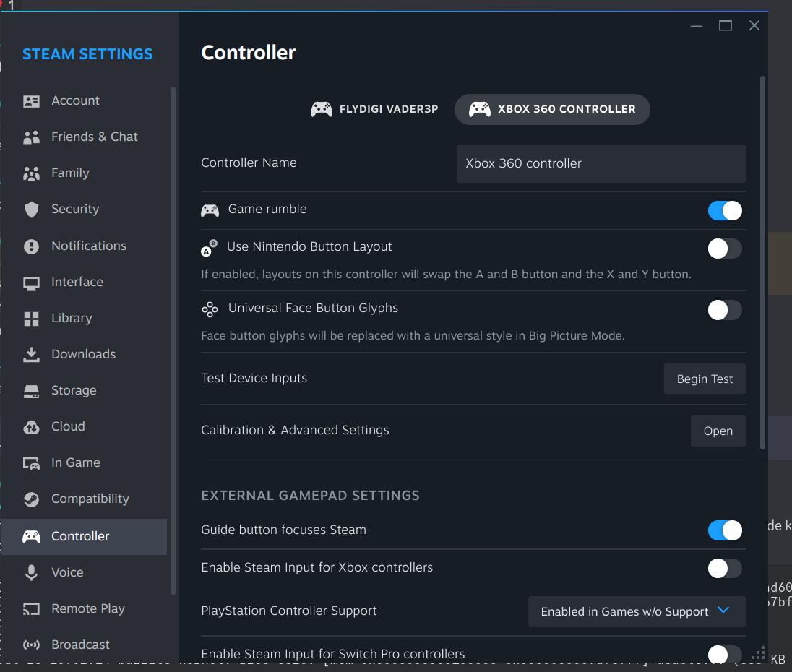Enable Use Nintendo Button Layout toggle
This screenshot has width=792, height=672.
click(725, 249)
